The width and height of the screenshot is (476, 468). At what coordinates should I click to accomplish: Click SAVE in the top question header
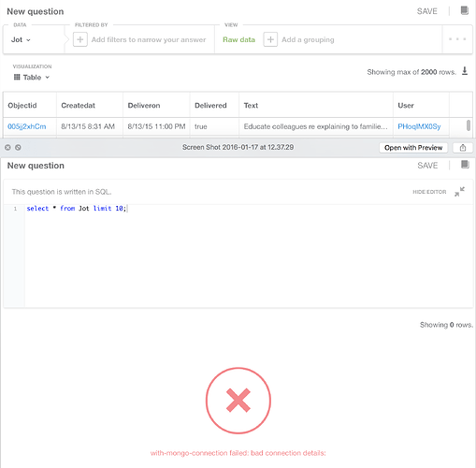point(427,11)
